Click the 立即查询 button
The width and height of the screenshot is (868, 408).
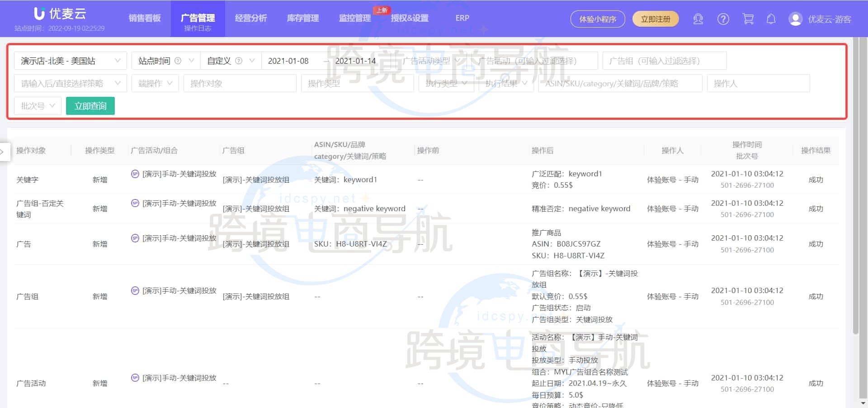pos(90,106)
